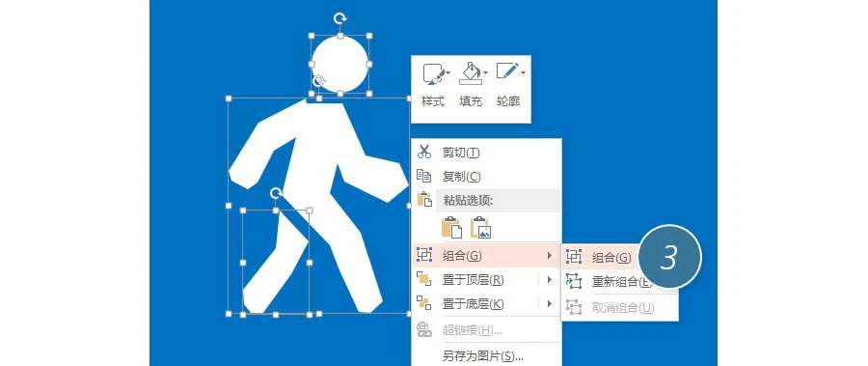The image size is (868, 366).
Task: Paste as picture clipboard icon
Action: pos(480,227)
